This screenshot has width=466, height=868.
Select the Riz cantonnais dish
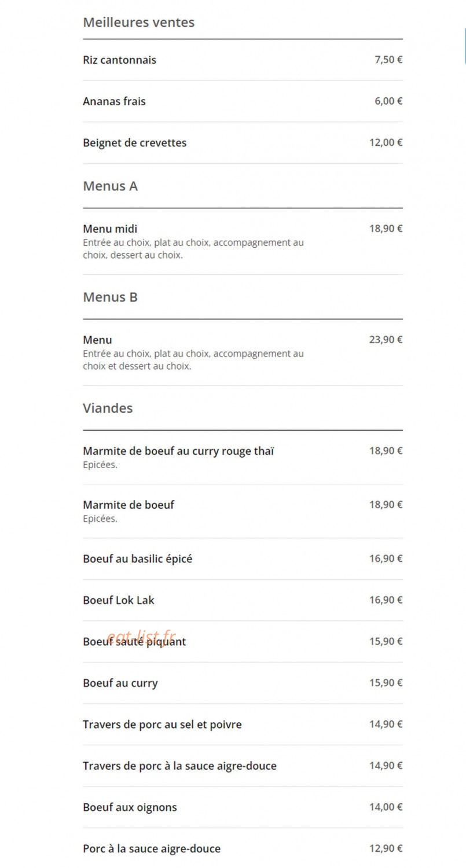tap(243, 60)
